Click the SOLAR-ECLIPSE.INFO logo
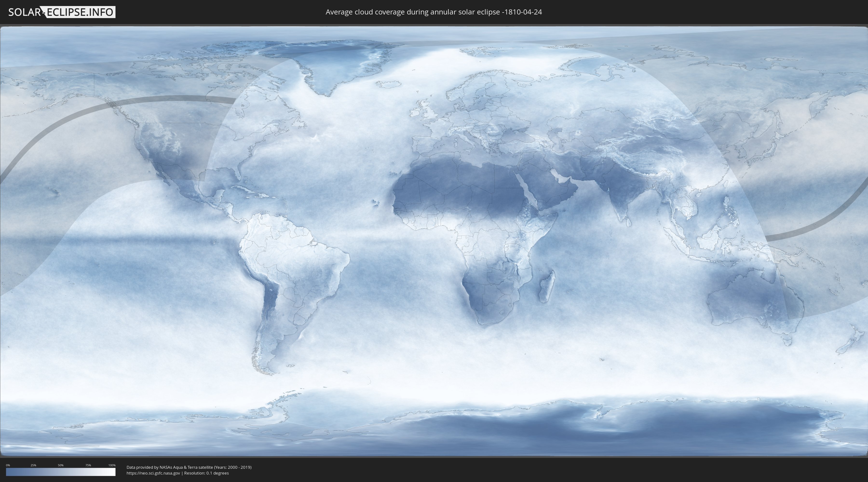 61,12
